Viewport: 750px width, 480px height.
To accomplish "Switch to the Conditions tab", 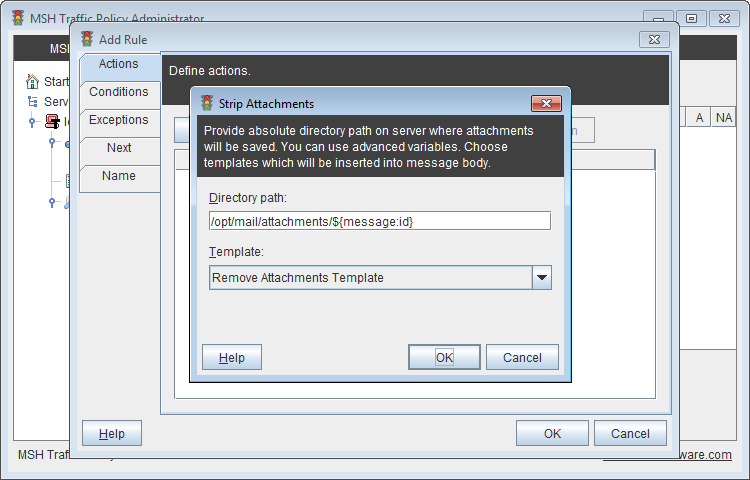I will point(119,92).
